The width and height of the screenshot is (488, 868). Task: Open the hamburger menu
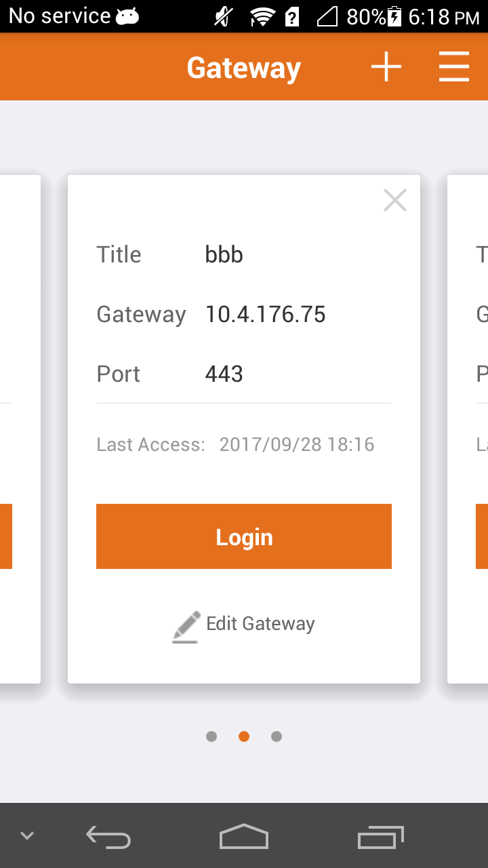click(453, 67)
